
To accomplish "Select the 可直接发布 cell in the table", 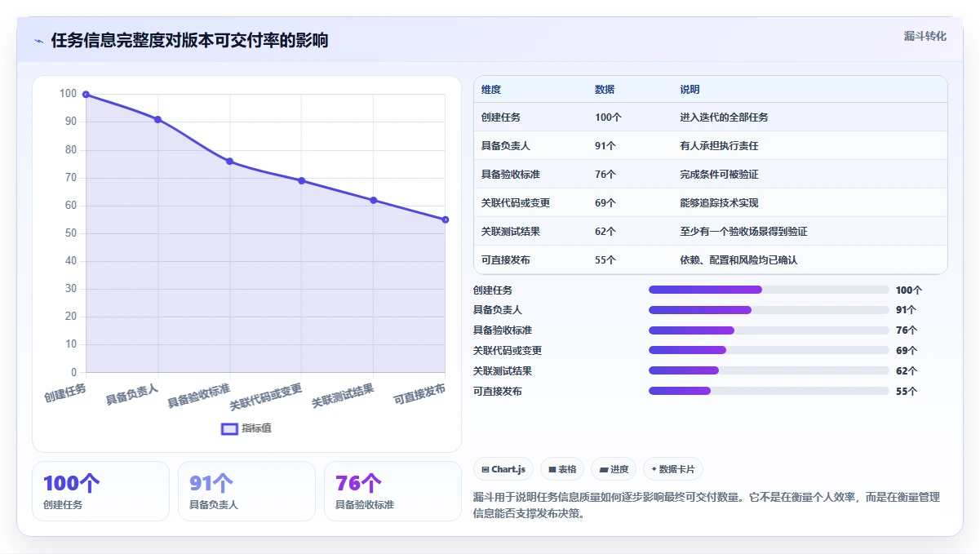I will coord(506,260).
